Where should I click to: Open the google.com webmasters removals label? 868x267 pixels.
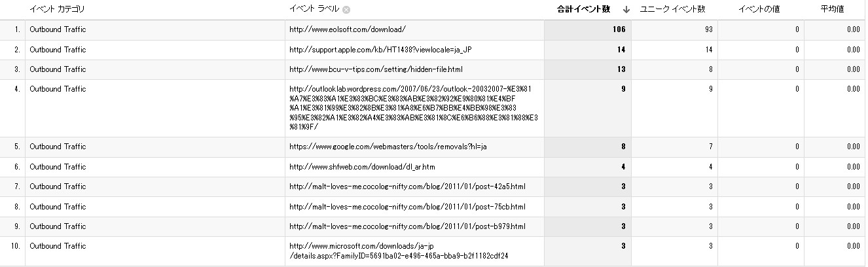(388, 147)
